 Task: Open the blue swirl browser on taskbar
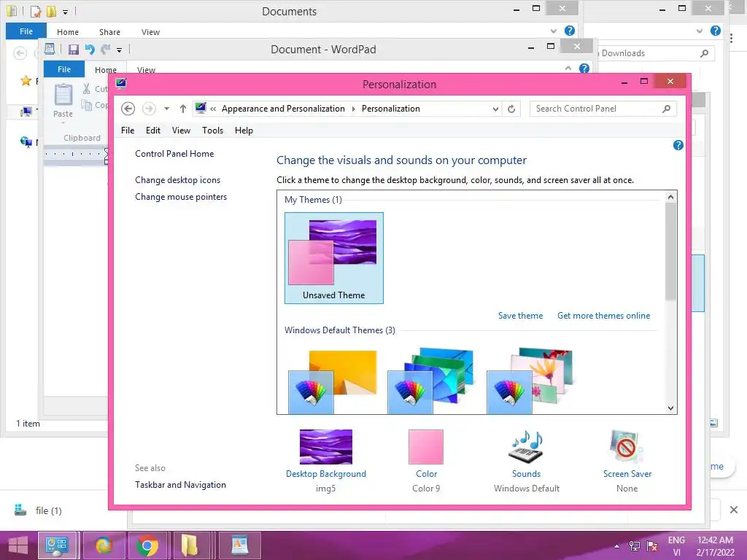click(104, 545)
